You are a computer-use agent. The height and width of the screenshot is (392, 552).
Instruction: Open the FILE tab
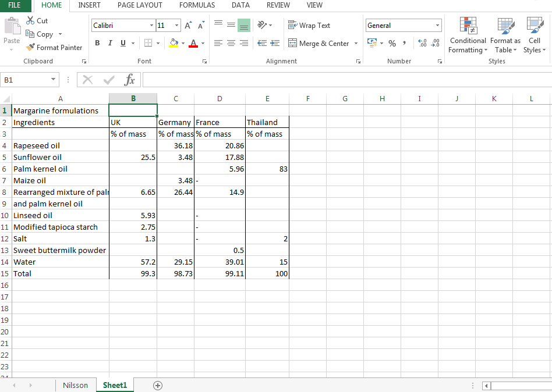point(15,5)
